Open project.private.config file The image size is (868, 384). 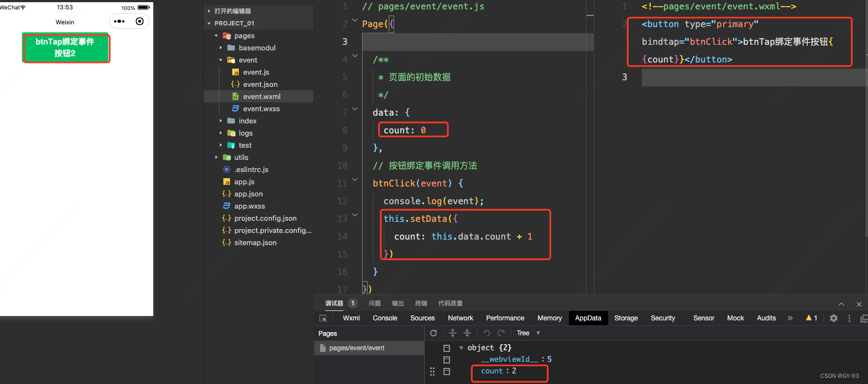(x=273, y=231)
